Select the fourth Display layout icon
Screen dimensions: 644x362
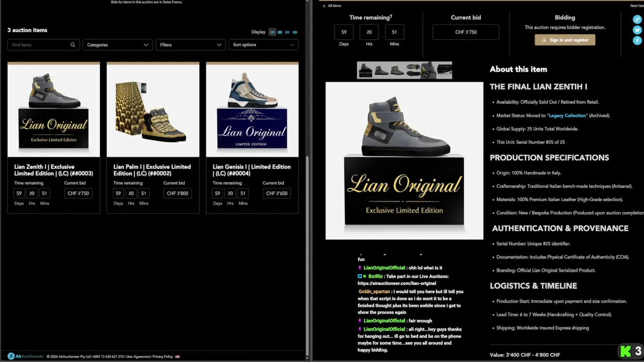tap(295, 32)
